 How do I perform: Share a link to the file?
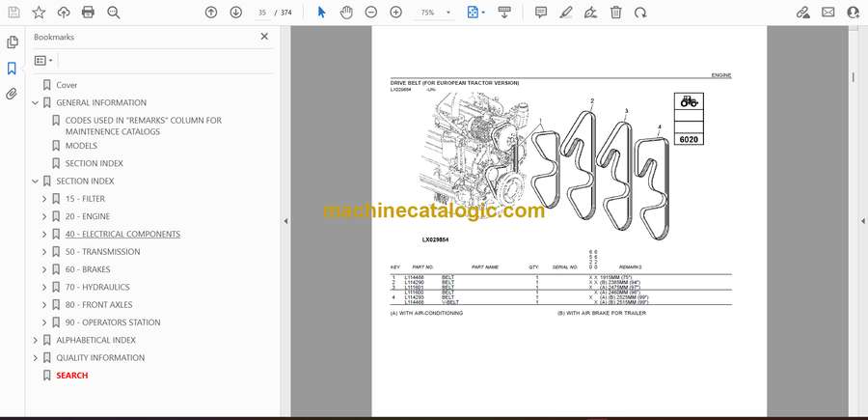coord(802,13)
